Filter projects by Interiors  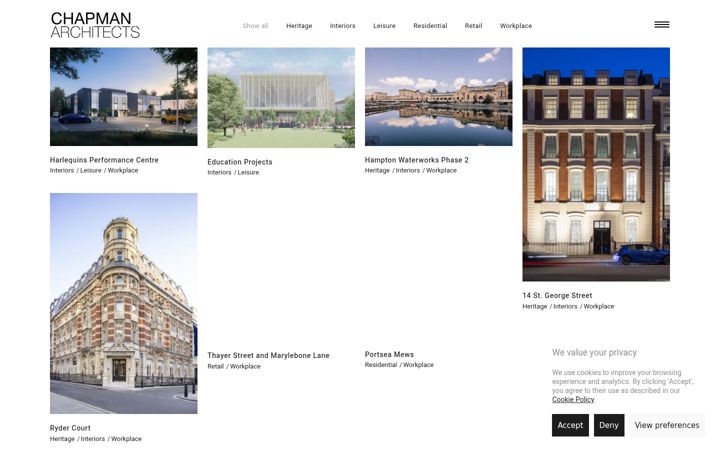pos(343,26)
